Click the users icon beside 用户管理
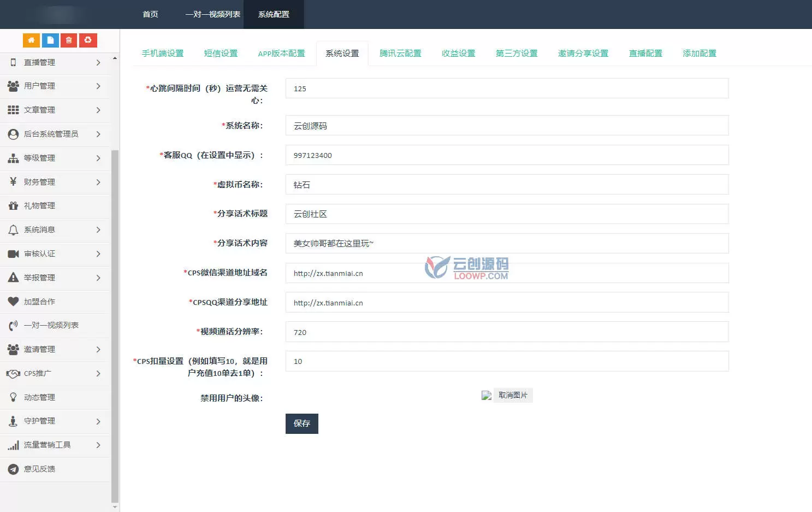The height and width of the screenshot is (512, 812). 13,86
